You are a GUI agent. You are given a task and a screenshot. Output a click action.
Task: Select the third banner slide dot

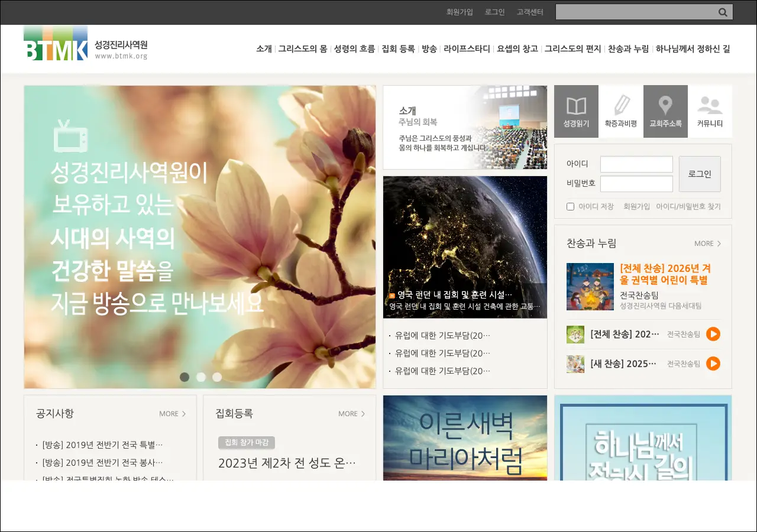(217, 377)
